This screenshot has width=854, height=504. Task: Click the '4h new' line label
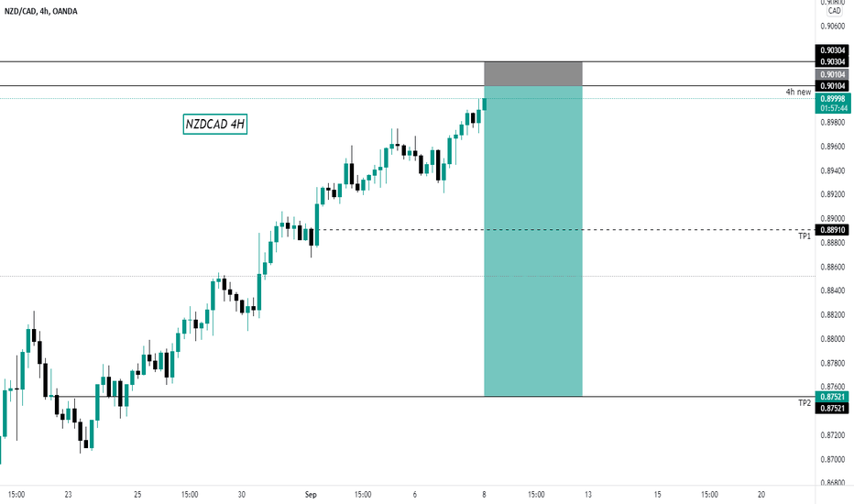[798, 92]
